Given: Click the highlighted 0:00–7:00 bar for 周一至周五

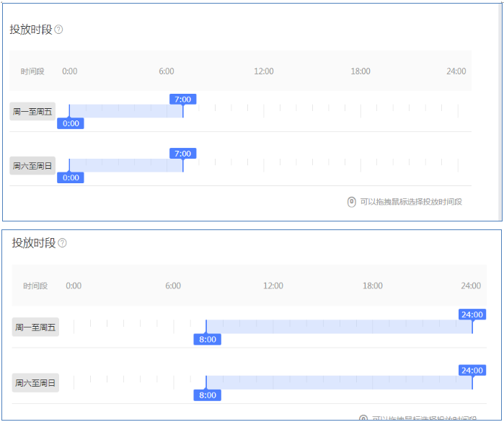Looking at the screenshot, I should (x=126, y=111).
